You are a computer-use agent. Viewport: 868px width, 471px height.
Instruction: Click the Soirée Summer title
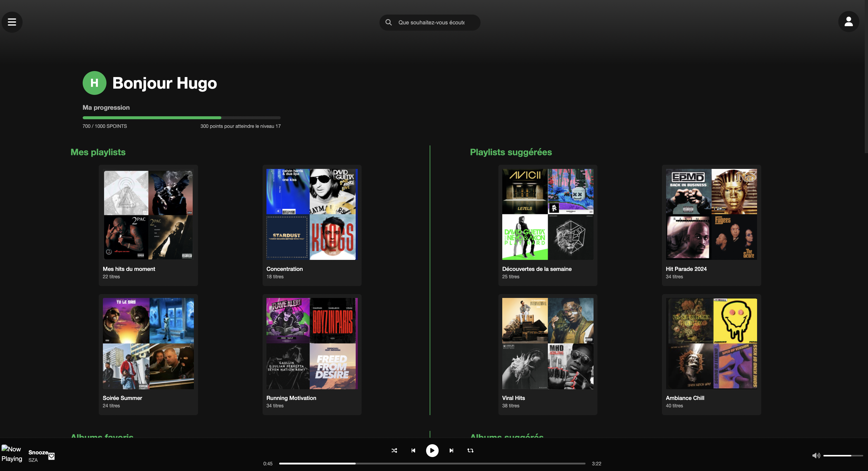coord(122,398)
